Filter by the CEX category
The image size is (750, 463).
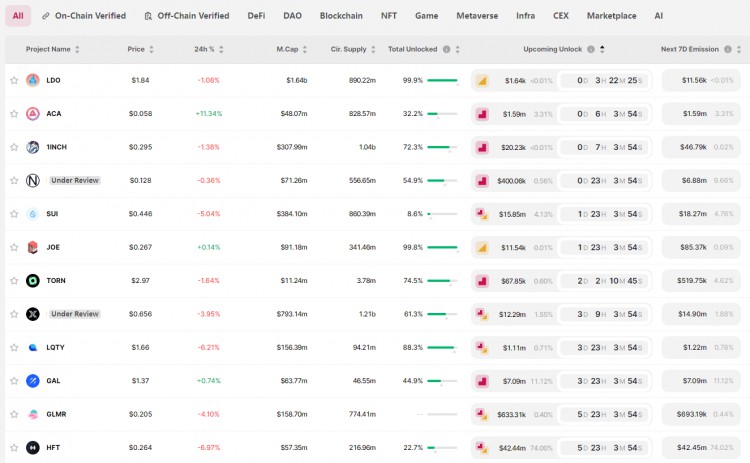(x=561, y=16)
